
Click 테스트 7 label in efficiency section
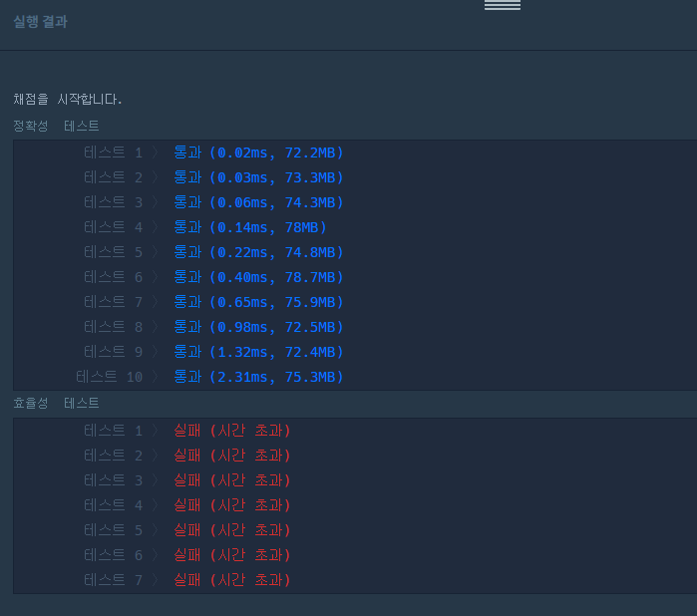click(113, 579)
